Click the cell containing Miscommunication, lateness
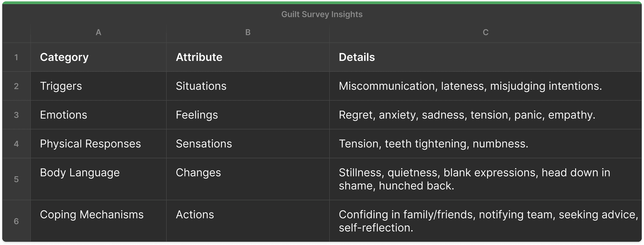The image size is (644, 245). pyautogui.click(x=486, y=86)
